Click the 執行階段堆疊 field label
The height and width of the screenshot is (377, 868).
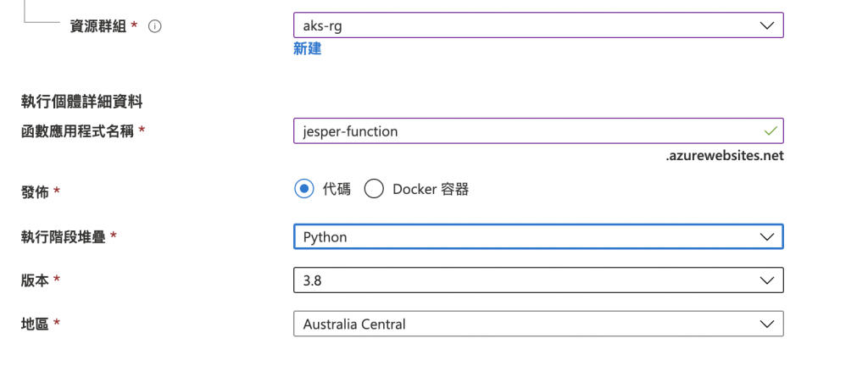(x=64, y=237)
